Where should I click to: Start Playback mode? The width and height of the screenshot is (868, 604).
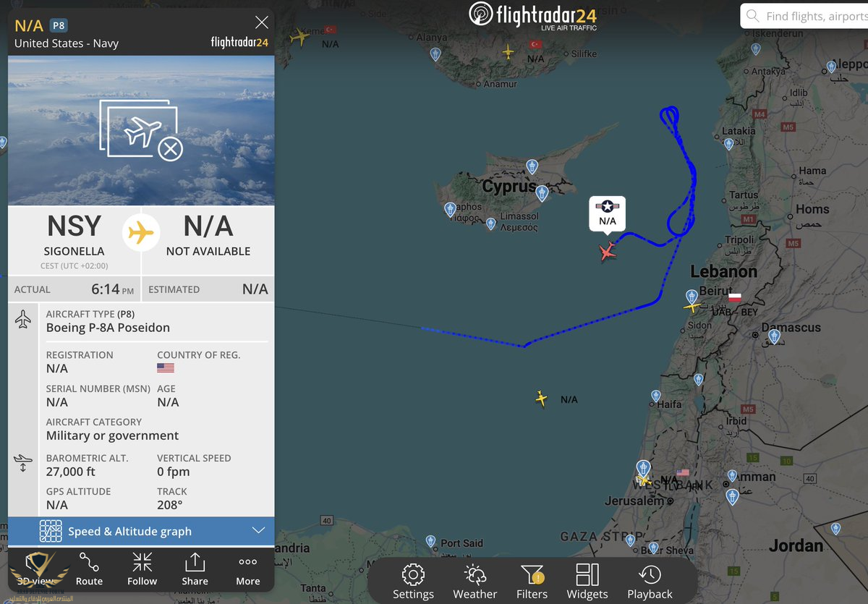click(650, 582)
